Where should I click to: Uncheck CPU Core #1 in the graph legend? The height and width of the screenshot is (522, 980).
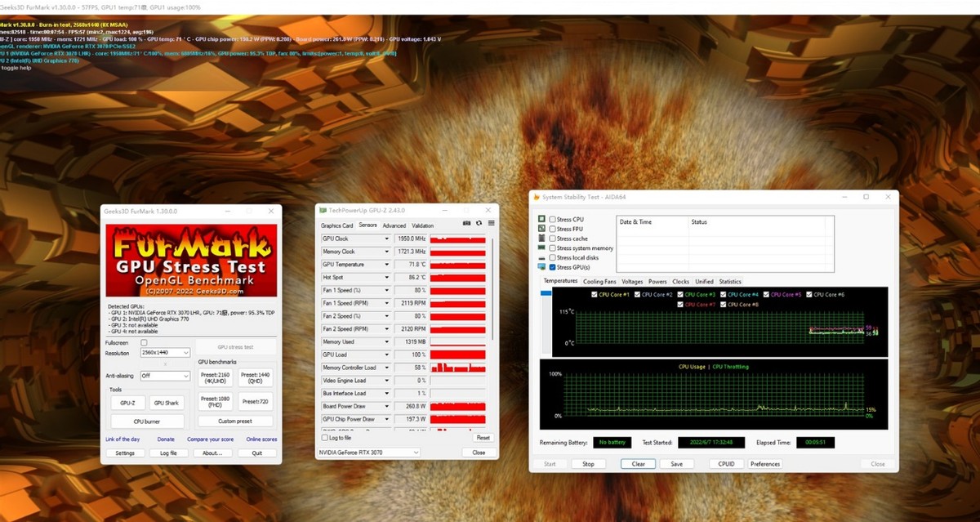[594, 294]
